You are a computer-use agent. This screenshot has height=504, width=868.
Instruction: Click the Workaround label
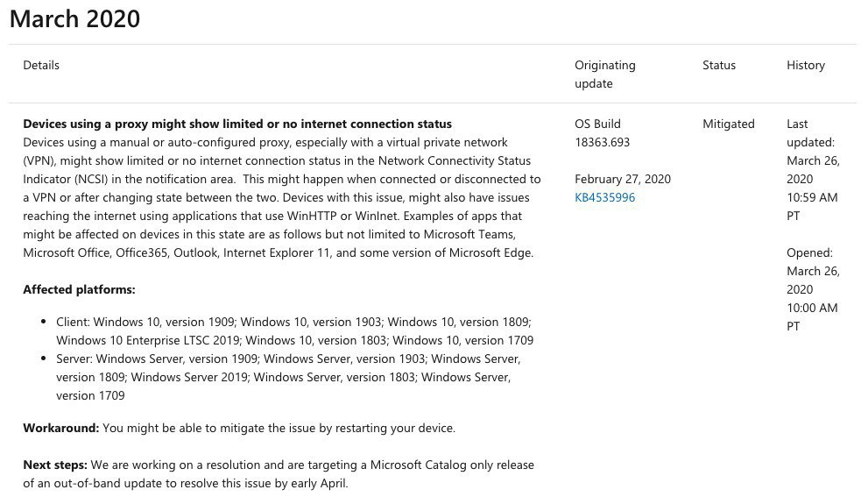60,428
